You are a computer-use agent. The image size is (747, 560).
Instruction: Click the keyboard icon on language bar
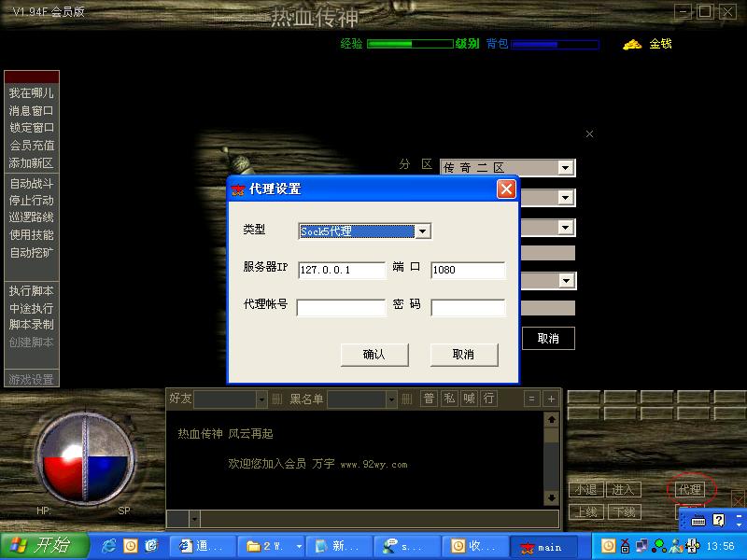(698, 521)
